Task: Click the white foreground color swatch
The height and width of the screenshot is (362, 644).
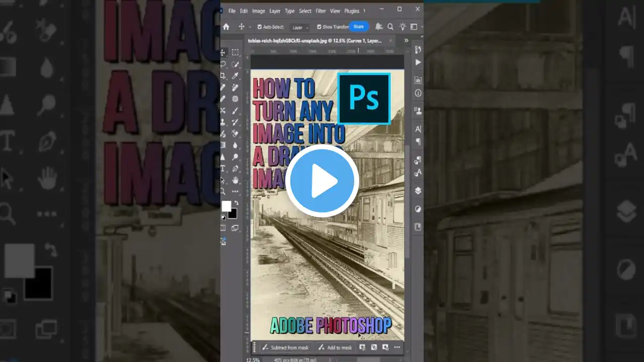Action: click(226, 206)
